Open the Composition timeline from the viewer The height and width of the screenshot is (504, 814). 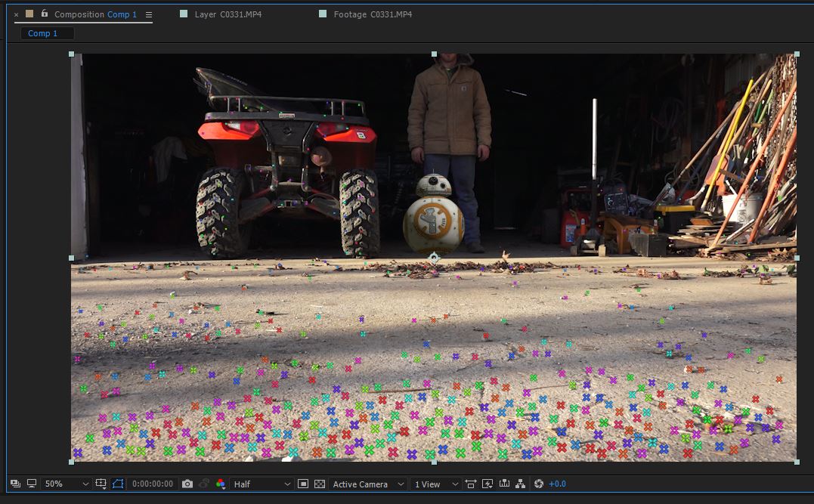(x=506, y=484)
